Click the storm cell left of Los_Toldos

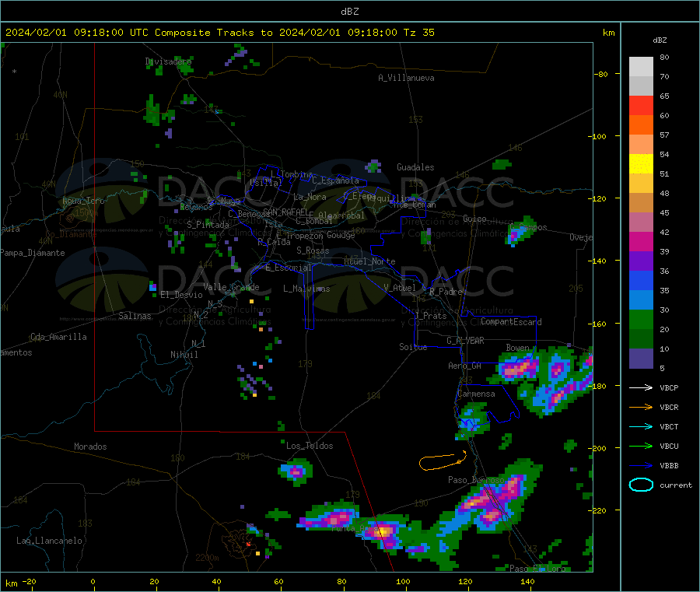[x=296, y=472]
